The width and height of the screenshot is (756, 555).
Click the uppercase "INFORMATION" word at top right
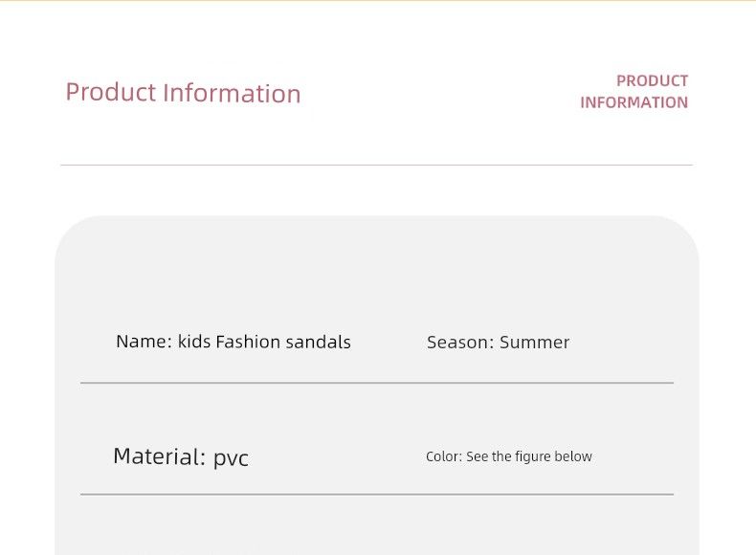[x=634, y=103]
